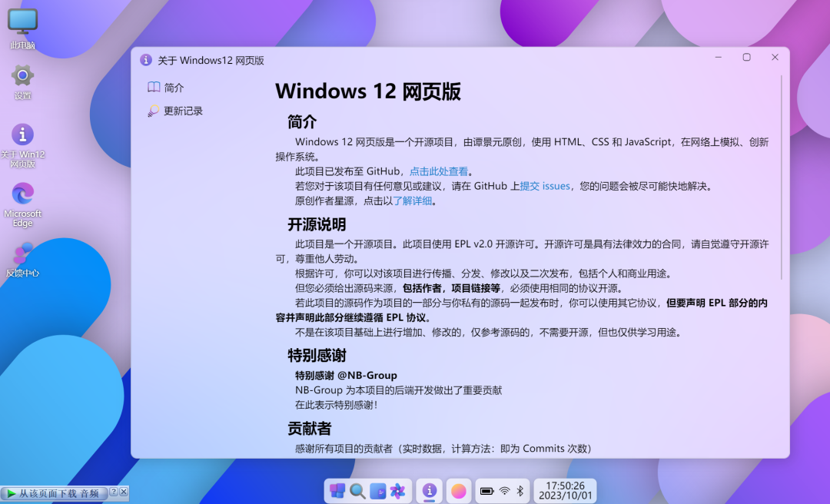Open the 关于 Win12 网页版 desktop icon
The image size is (830, 504).
point(22,145)
